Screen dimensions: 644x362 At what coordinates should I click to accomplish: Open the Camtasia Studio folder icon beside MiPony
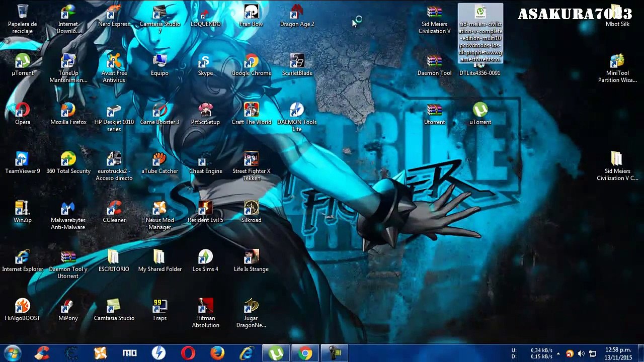(114, 310)
